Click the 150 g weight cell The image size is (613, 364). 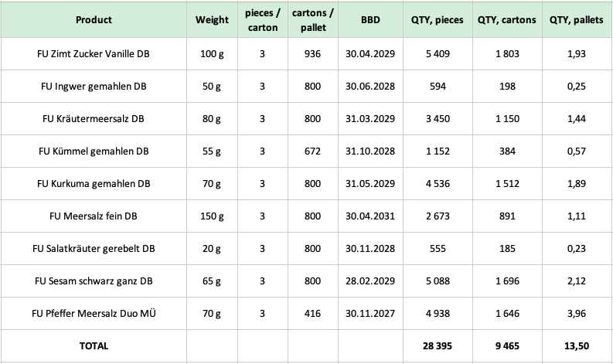(x=212, y=216)
